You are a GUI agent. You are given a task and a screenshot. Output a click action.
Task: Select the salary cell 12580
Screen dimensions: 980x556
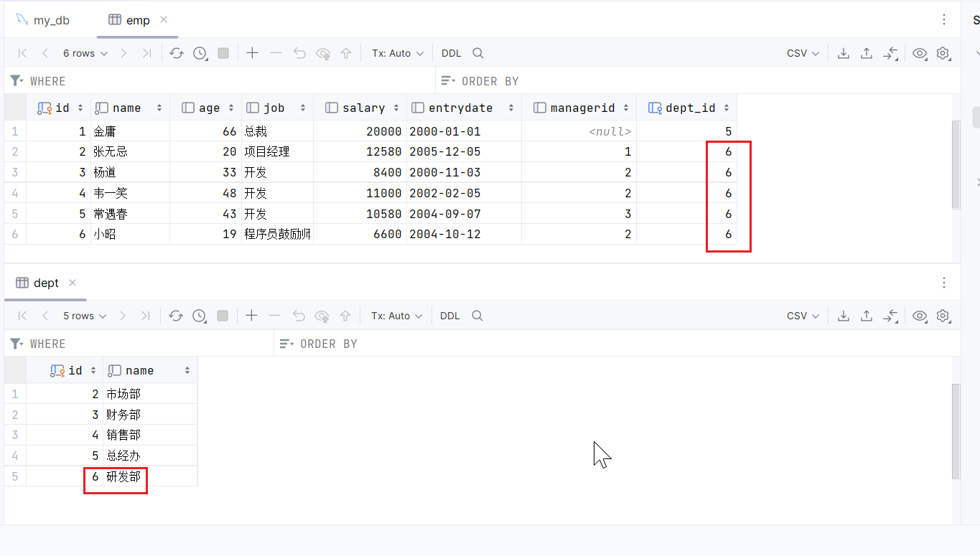[x=360, y=152]
